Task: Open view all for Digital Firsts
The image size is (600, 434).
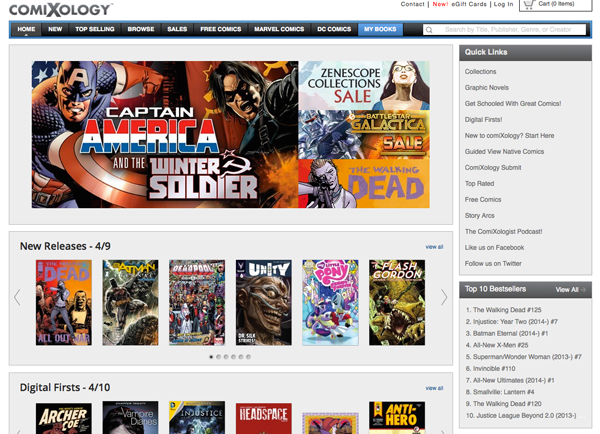Action: click(434, 388)
